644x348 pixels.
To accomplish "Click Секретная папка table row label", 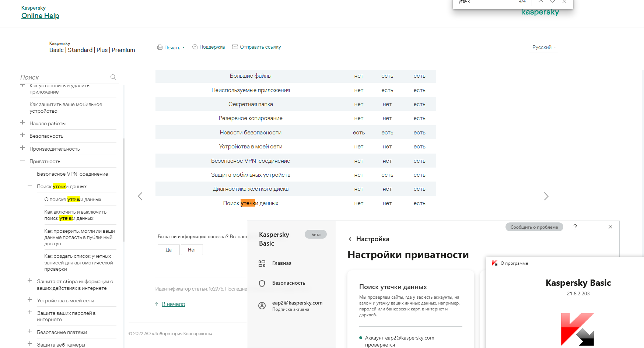I will [251, 104].
